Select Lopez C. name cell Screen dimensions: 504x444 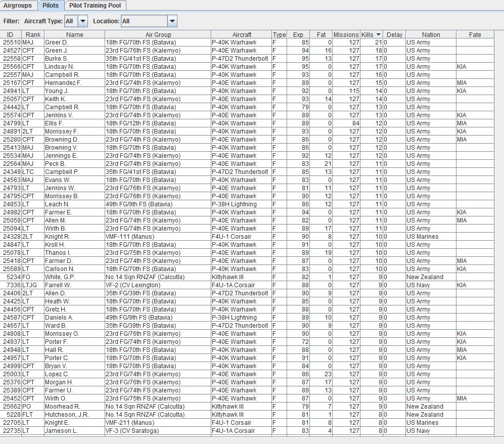coord(75,374)
